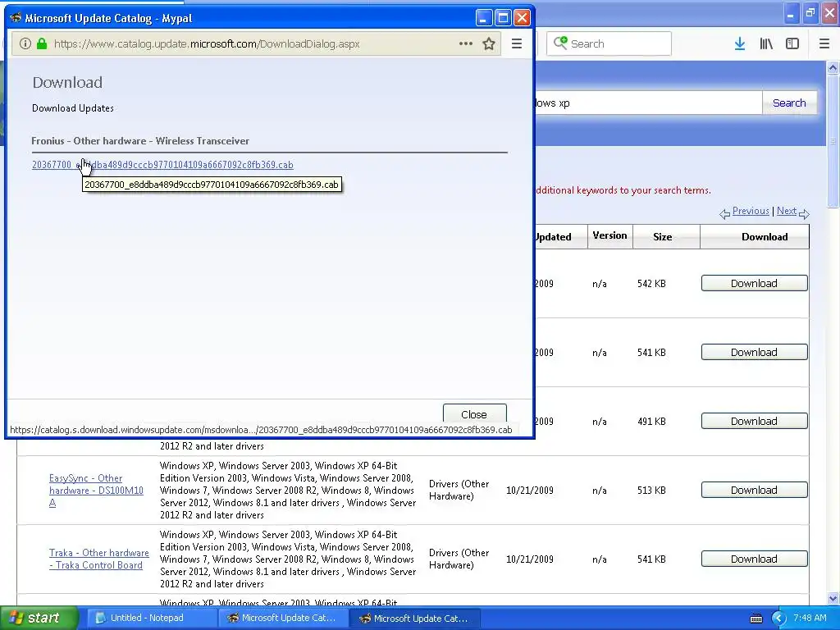The width and height of the screenshot is (840, 630).
Task: Click the Download column header
Action: coord(765,237)
